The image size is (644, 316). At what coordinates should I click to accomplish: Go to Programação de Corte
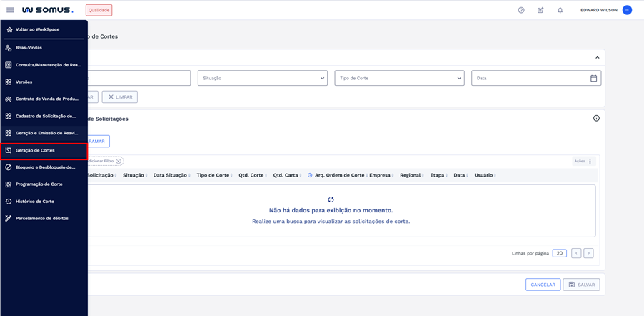click(39, 184)
